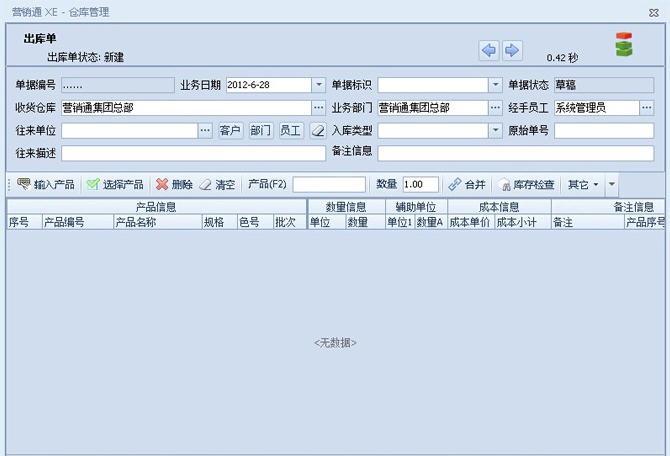
Task: Click the 序号 column header
Action: 24,222
